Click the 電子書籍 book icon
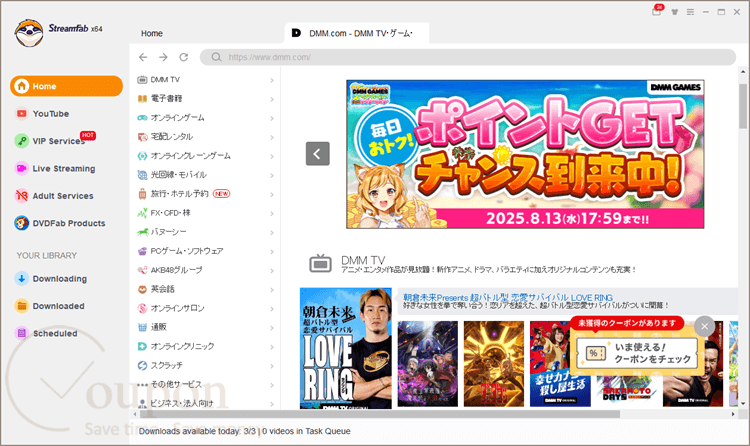 coord(142,99)
